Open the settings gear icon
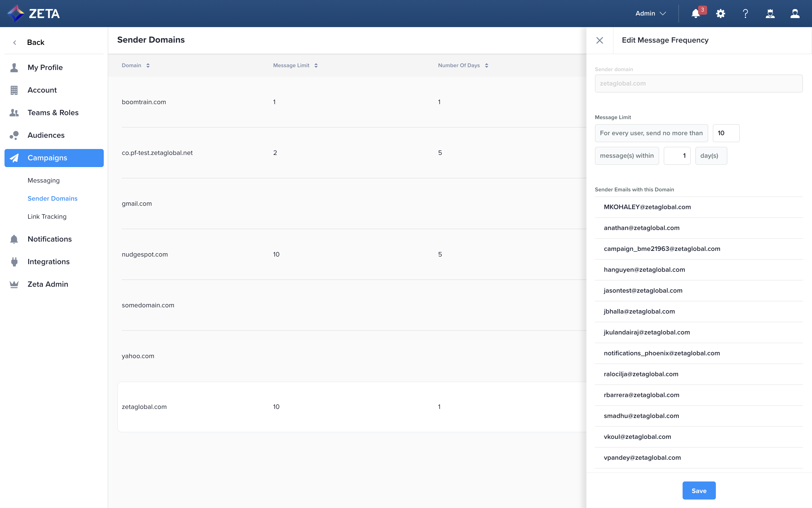 [720, 14]
